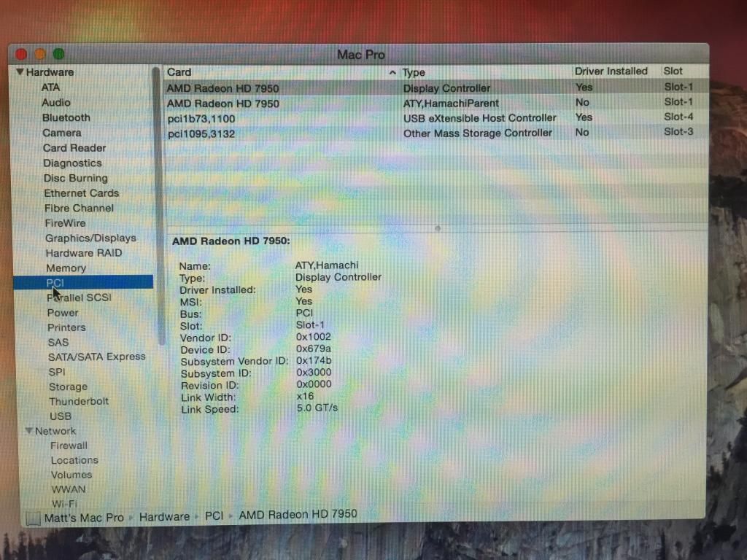The width and height of the screenshot is (747, 560).
Task: Select SAS in the sidebar
Action: (58, 343)
